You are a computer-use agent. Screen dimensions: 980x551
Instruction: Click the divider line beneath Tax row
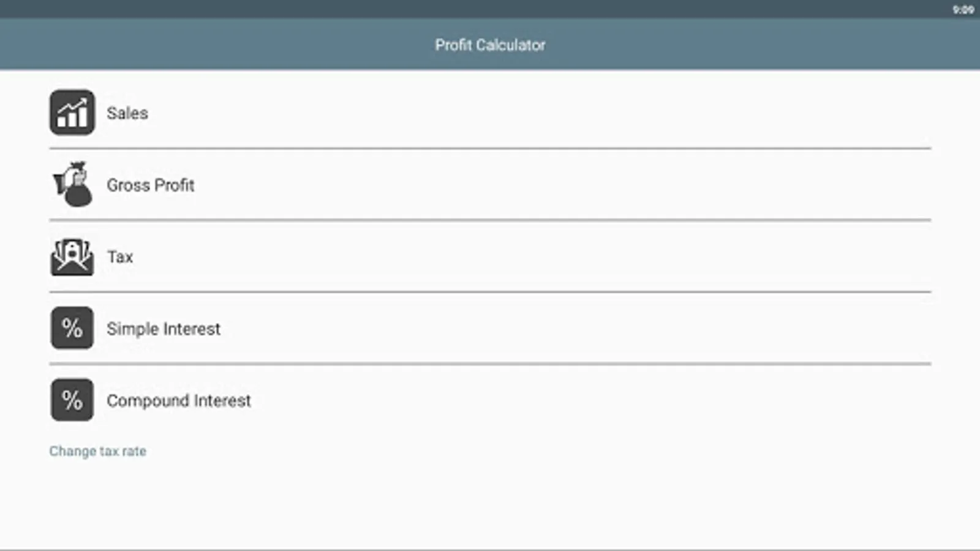tap(490, 292)
